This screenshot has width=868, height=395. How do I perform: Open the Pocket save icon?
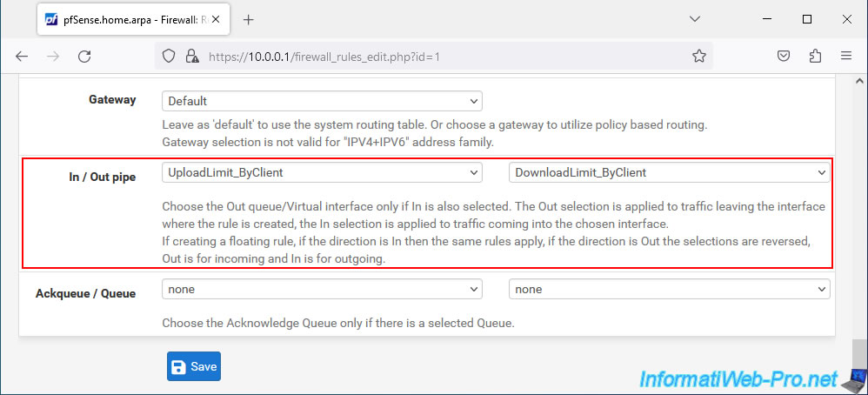tap(784, 56)
